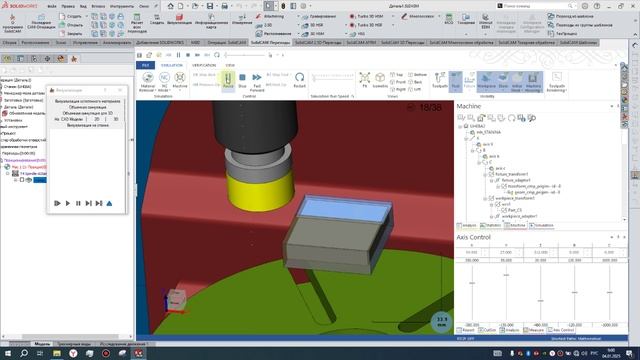This screenshot has width=640, height=360.
Task: Collapse fixture_transform1 node in Machine tree
Action: click(486, 174)
